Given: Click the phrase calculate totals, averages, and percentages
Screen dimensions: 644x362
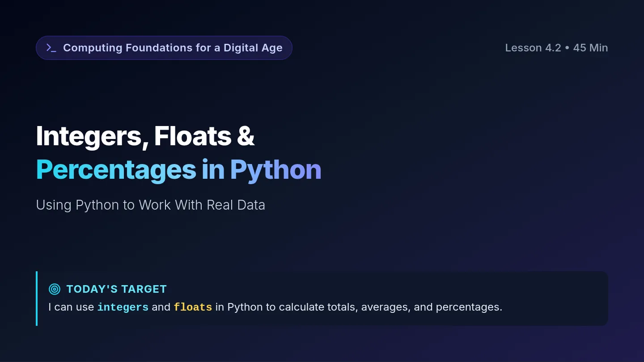Looking at the screenshot, I should [390, 307].
